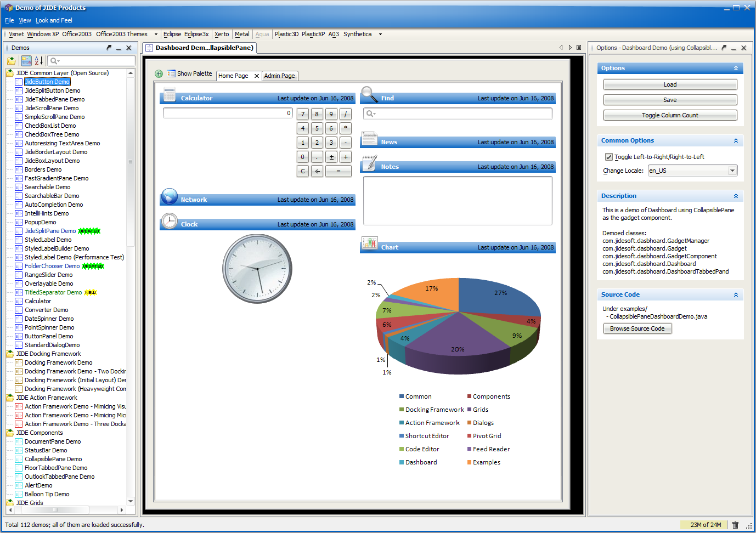Viewport: 756px width, 533px height.
Task: Switch to the Admin Page tab
Action: point(279,76)
